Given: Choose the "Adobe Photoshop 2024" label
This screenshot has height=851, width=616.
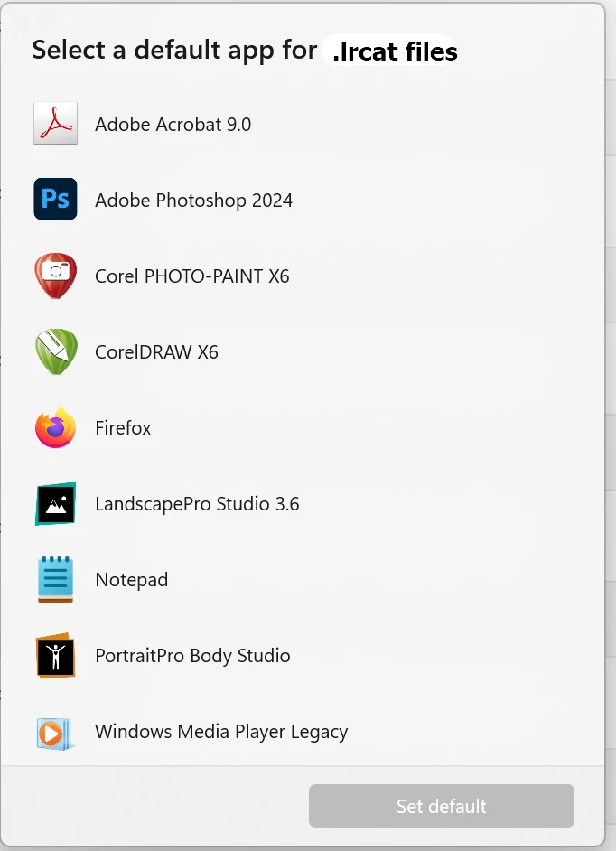Looking at the screenshot, I should click(x=194, y=201).
